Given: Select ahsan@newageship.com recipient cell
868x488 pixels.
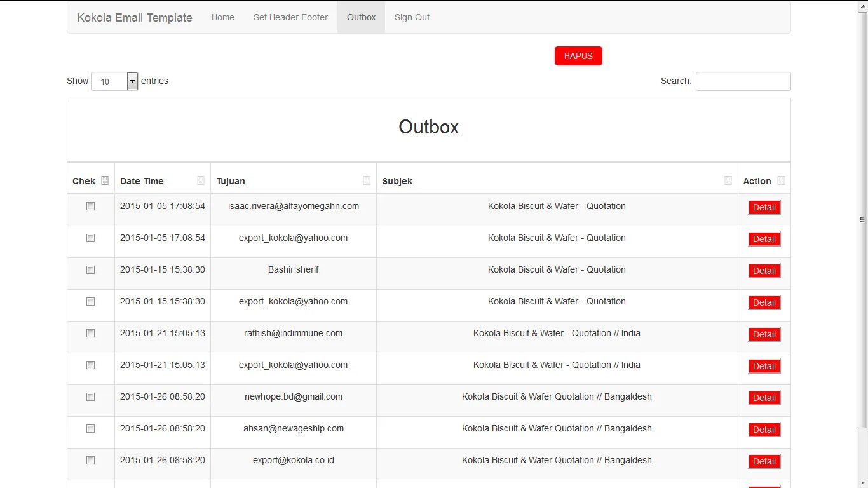Looking at the screenshot, I should point(294,432).
